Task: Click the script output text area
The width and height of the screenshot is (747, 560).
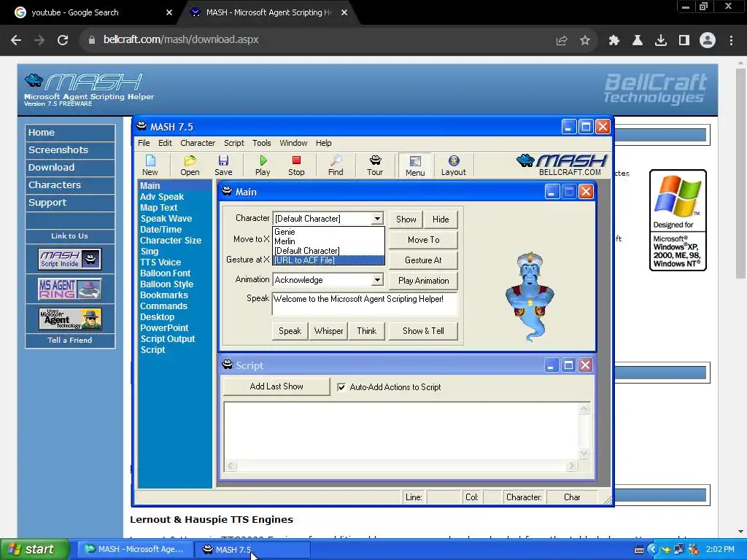Action: 402,432
